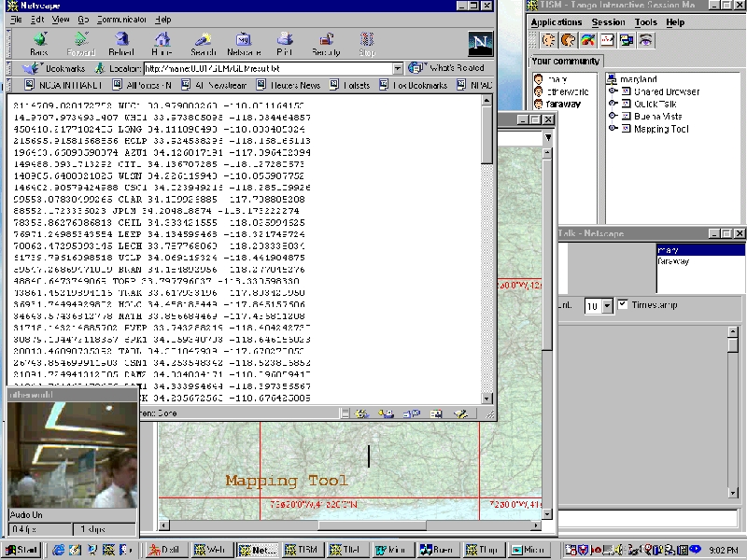Go to Home in Netscape toolbar
The width and height of the screenshot is (747, 560).
tap(162, 39)
